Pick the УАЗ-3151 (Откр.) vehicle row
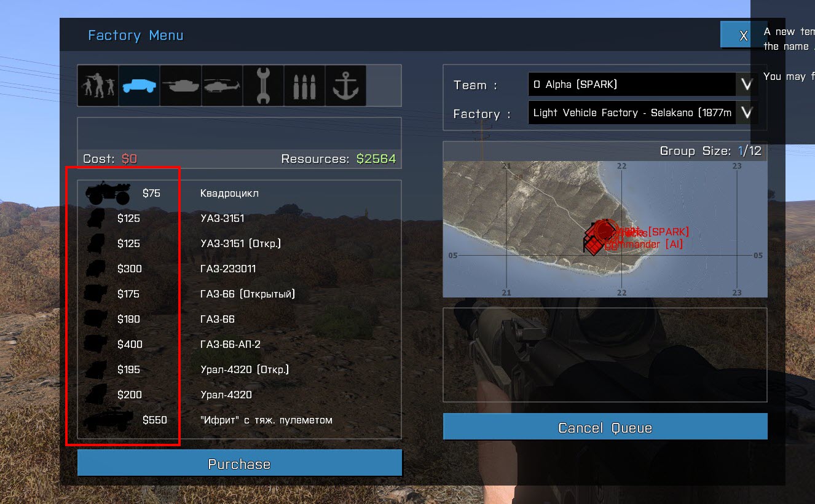This screenshot has width=815, height=504. [240, 243]
